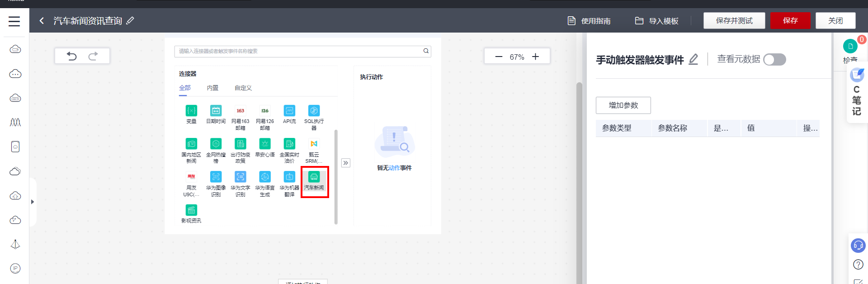868x284 pixels.
Task: Click the canvas vertical scrollbar
Action: click(579, 183)
